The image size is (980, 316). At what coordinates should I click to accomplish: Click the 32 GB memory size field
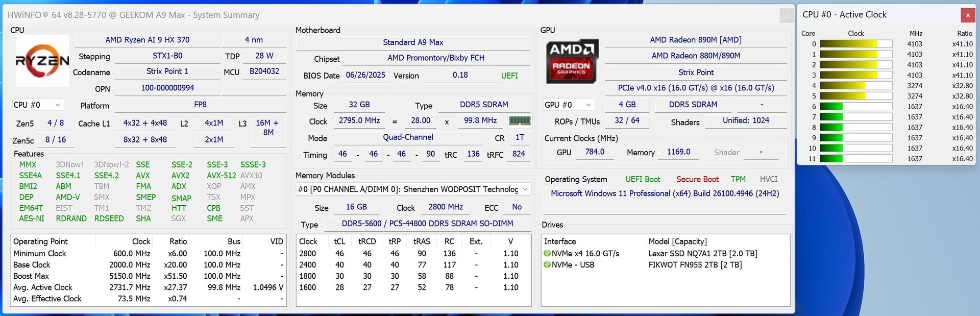click(359, 105)
